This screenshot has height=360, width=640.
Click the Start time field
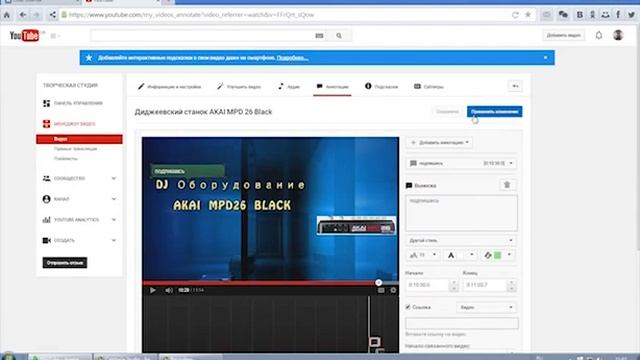tap(427, 285)
